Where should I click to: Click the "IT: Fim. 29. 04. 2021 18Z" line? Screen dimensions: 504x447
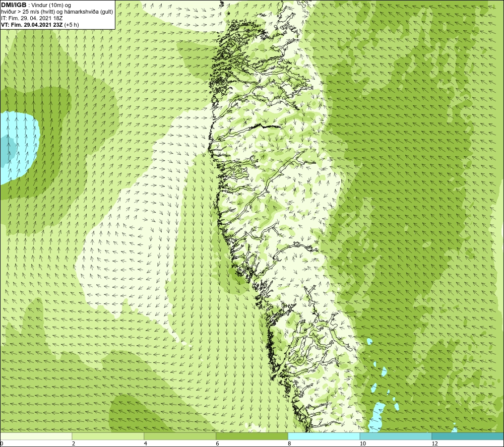coord(31,18)
